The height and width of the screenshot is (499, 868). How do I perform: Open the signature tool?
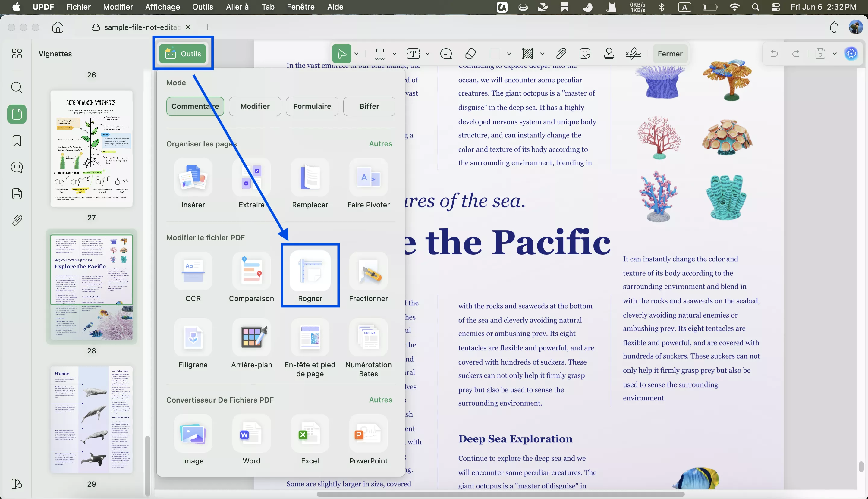pos(633,54)
